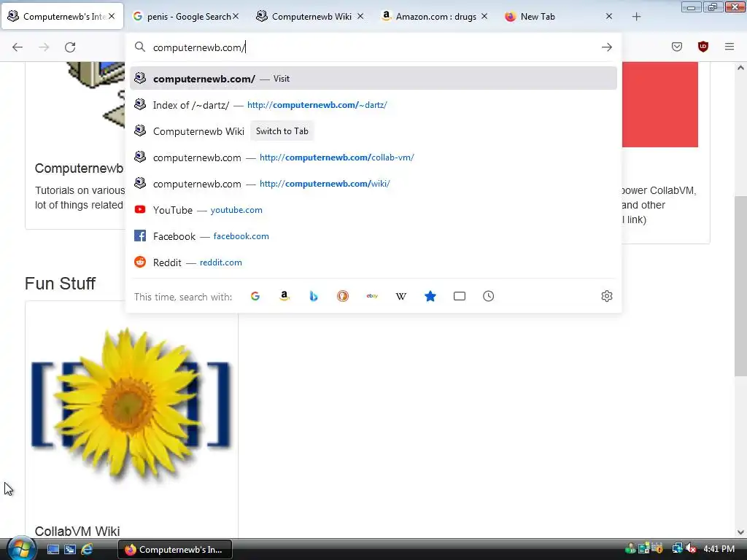Switch to the Amazon.com drugs tab

click(x=435, y=16)
